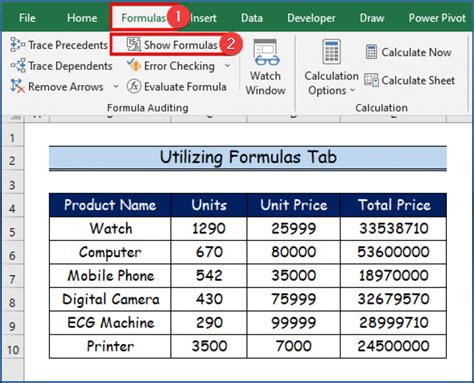Select the cell with unit price 80000

click(294, 252)
